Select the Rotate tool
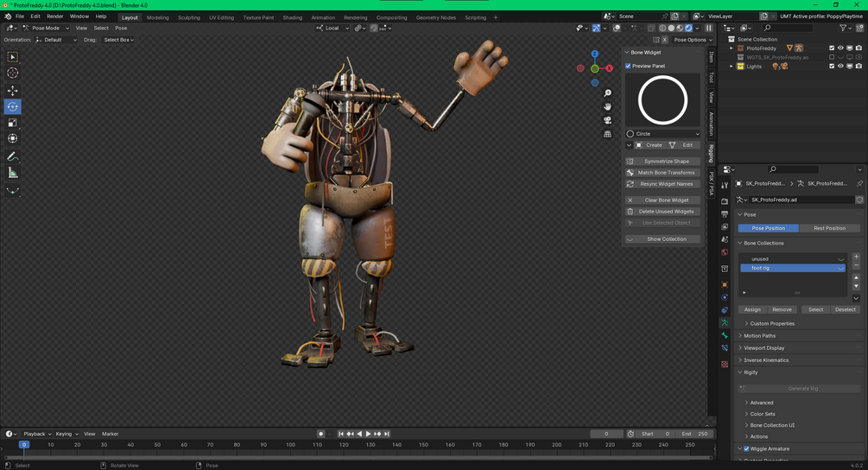Screen dimensions: 868x470 [x=12, y=106]
